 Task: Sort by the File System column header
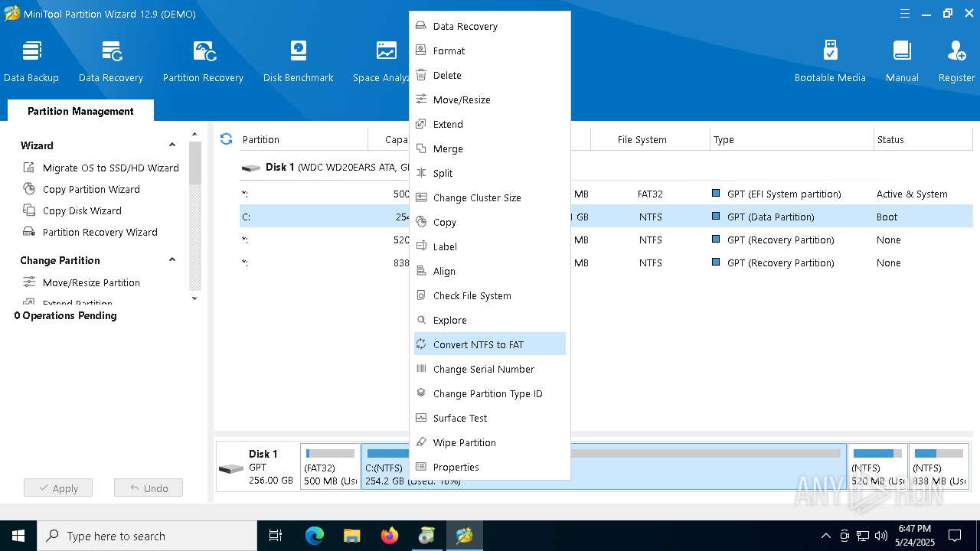(x=650, y=139)
